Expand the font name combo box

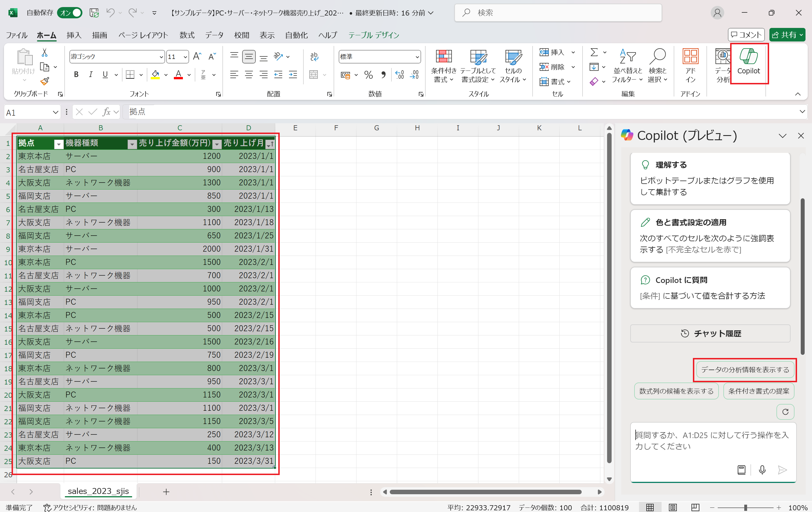pyautogui.click(x=161, y=57)
